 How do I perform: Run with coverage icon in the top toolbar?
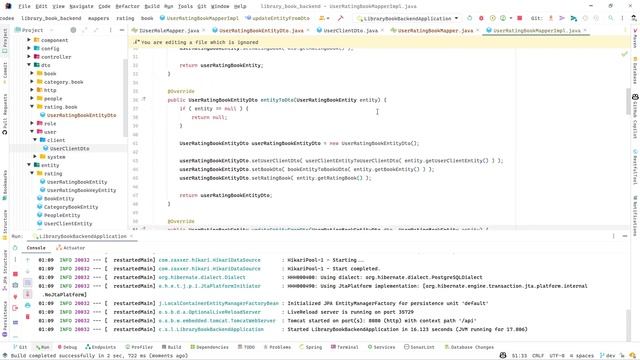pyautogui.click(x=492, y=18)
